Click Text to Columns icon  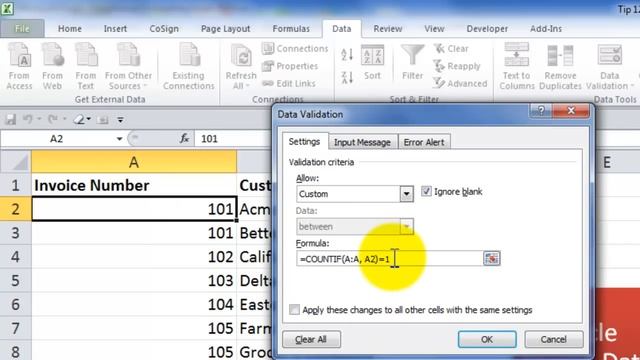[517, 67]
